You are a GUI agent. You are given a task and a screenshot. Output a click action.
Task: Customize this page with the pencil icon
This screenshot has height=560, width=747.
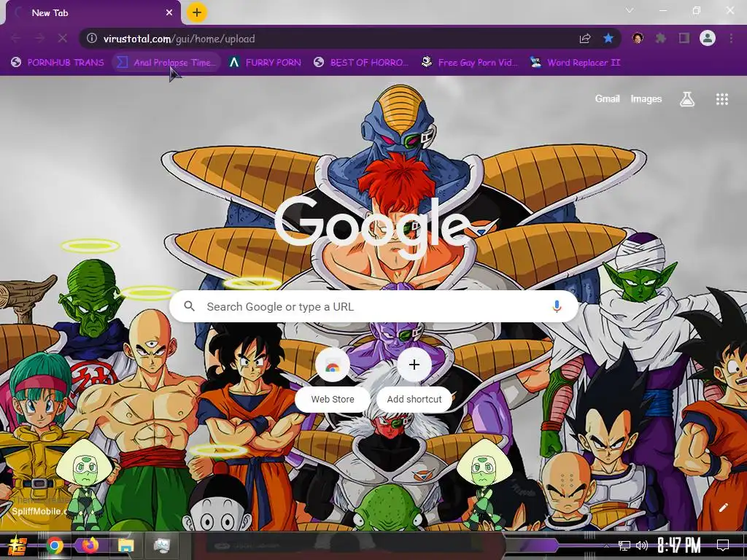click(723, 507)
